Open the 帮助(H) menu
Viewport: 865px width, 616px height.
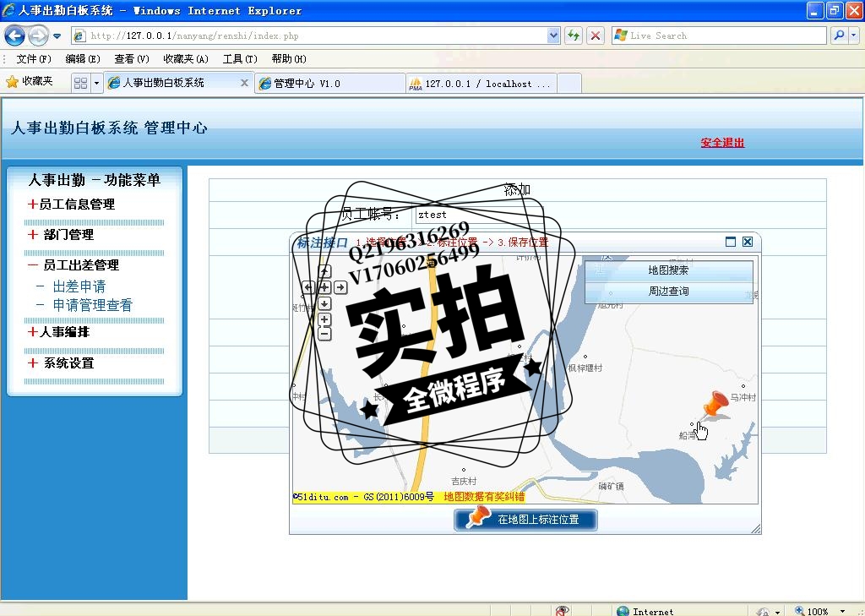[x=289, y=58]
